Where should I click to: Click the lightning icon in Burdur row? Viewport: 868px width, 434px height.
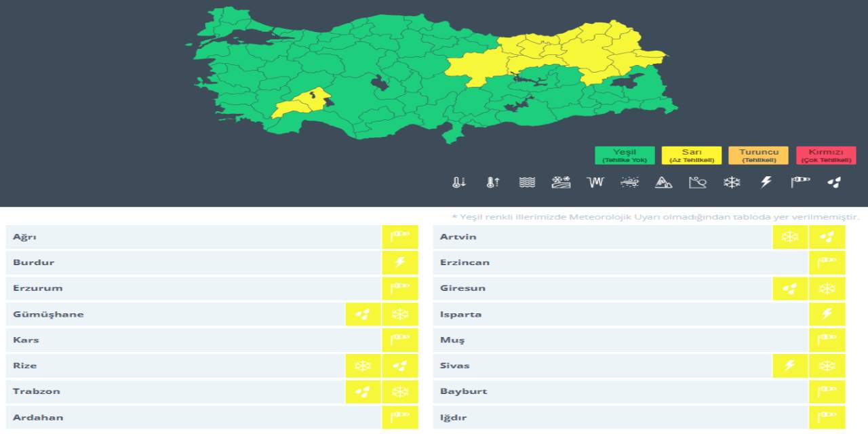click(x=400, y=262)
